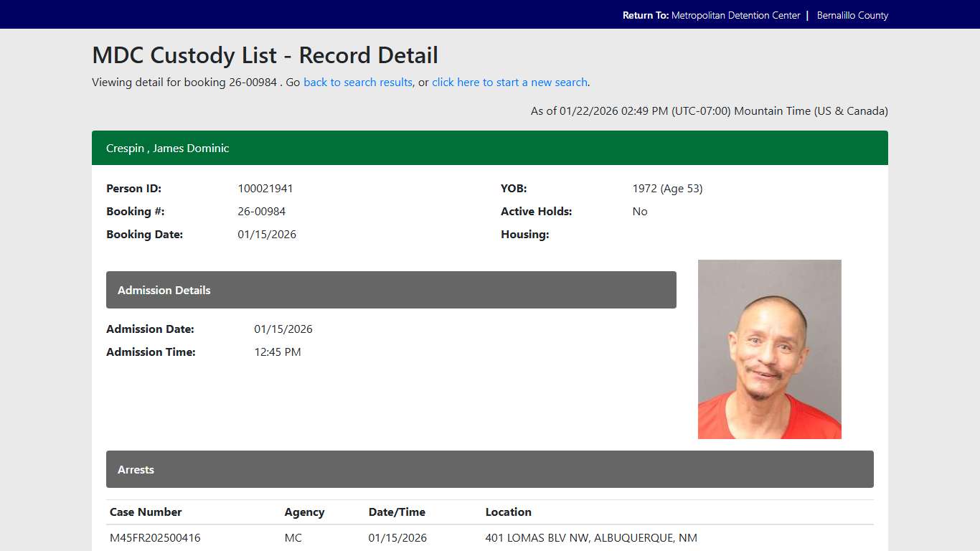Screen dimensions: 980x551
Task: Open the mugshot photo of James Crespin
Action: (769, 349)
